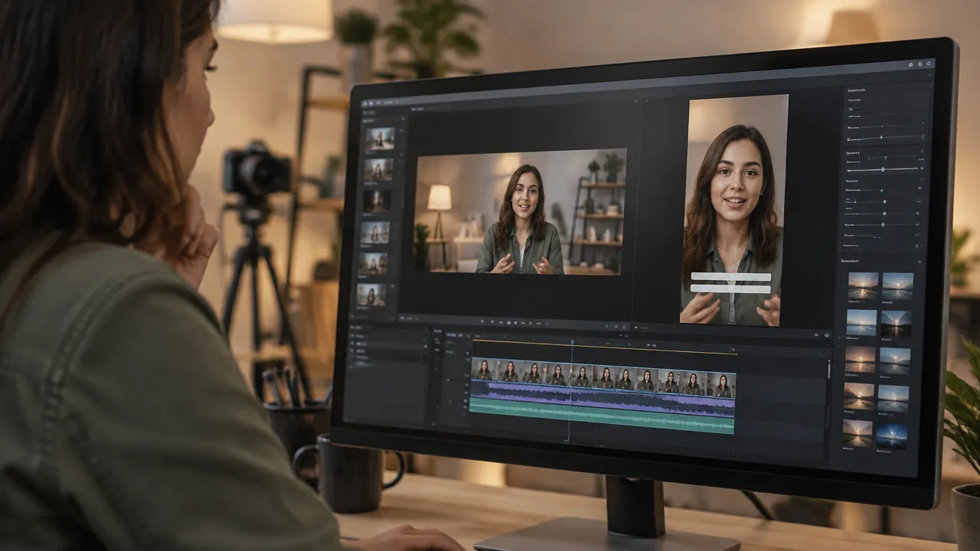The width and height of the screenshot is (980, 551).
Task: Select the second clip thumbnail in the media bin
Action: (379, 170)
